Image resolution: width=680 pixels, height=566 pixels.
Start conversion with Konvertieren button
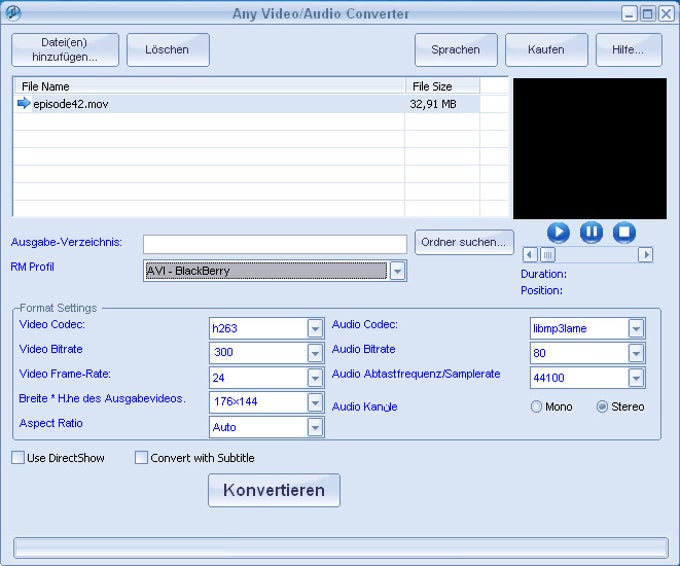click(274, 490)
